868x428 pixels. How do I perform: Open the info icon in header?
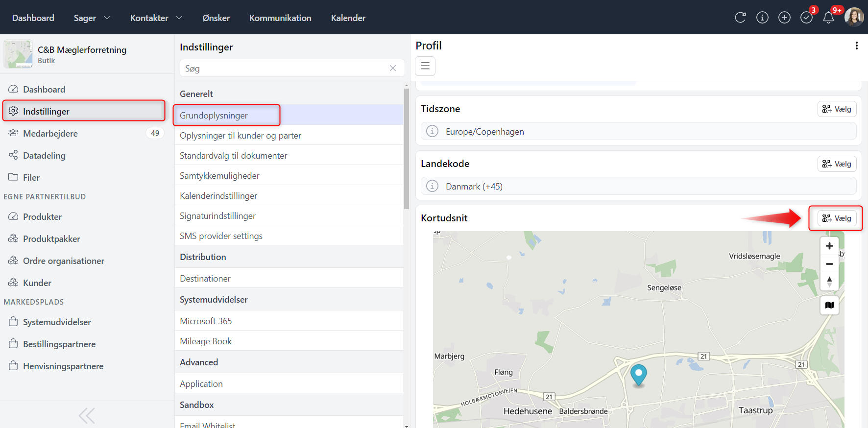762,18
